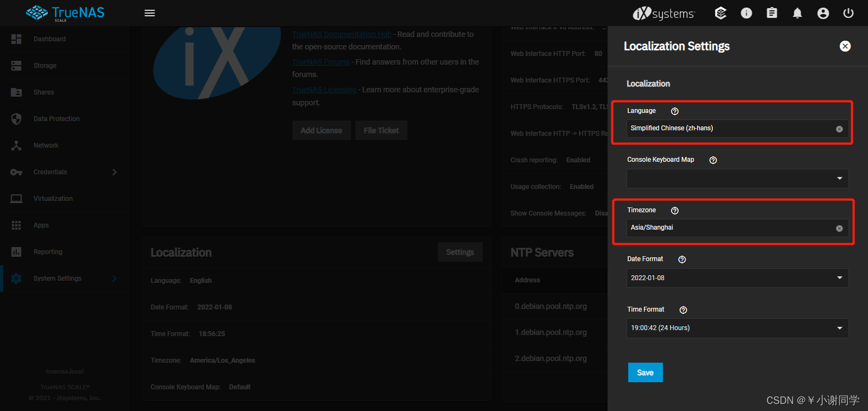Image resolution: width=868 pixels, height=411 pixels.
Task: Click the Add License button
Action: coord(322,130)
